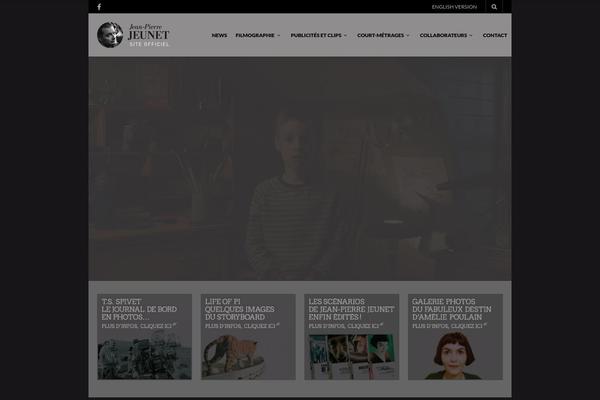
Task: Click the Jean-Pierre Jeunet site logo
Action: tap(133, 35)
